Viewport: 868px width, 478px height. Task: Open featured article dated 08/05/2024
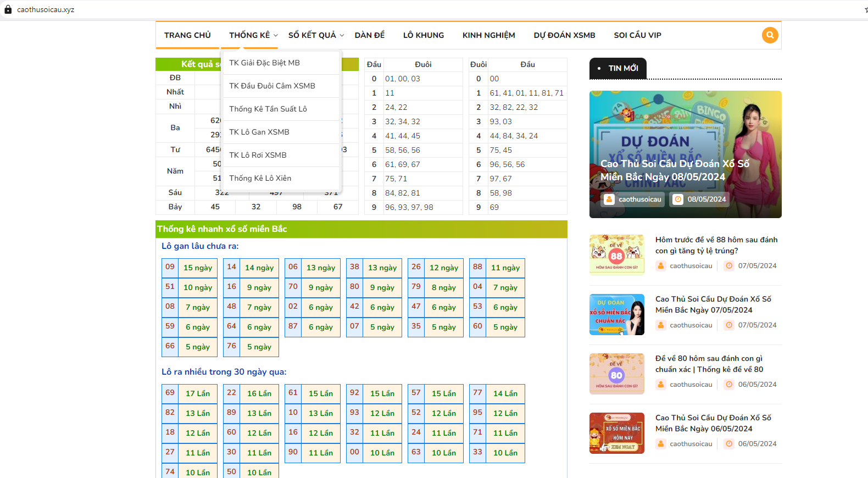675,170
